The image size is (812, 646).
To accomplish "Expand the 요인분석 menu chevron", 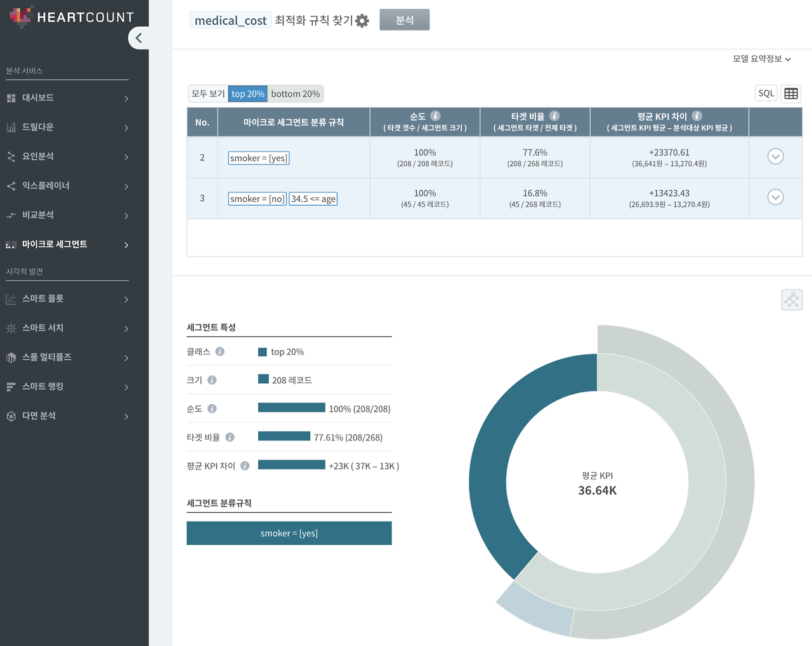I will click(x=126, y=157).
